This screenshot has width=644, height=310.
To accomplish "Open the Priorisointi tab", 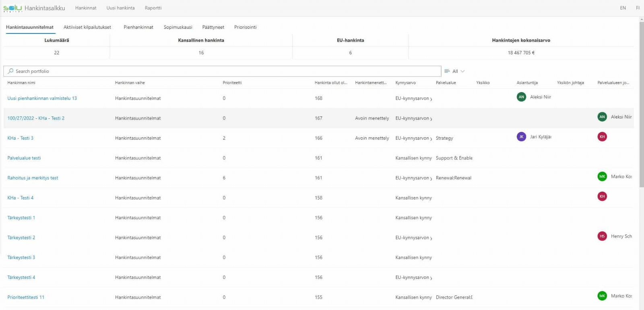I will pyautogui.click(x=245, y=27).
